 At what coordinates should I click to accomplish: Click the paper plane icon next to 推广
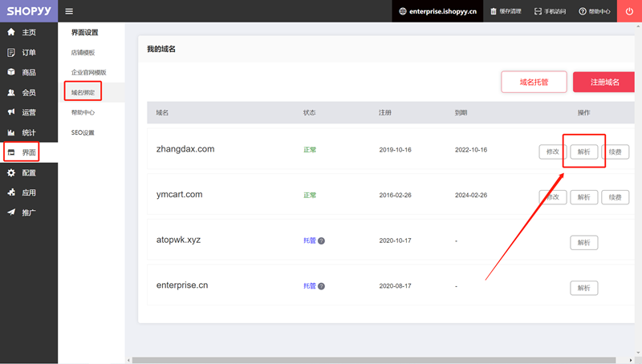click(11, 212)
